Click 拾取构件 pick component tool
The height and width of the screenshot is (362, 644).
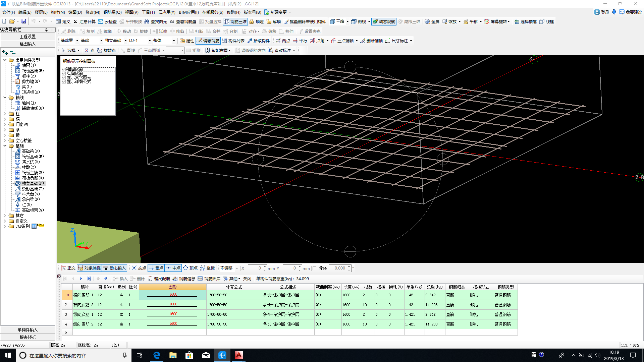(259, 41)
